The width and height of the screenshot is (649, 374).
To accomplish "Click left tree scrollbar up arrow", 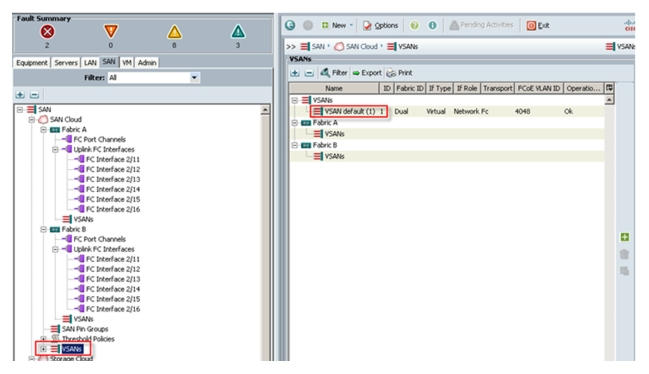I will pyautogui.click(x=265, y=110).
